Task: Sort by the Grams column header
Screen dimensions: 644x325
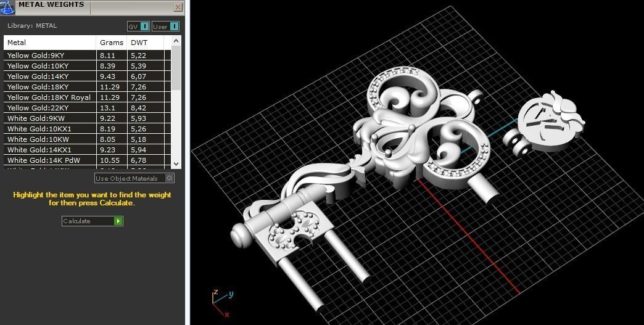Action: [x=112, y=43]
